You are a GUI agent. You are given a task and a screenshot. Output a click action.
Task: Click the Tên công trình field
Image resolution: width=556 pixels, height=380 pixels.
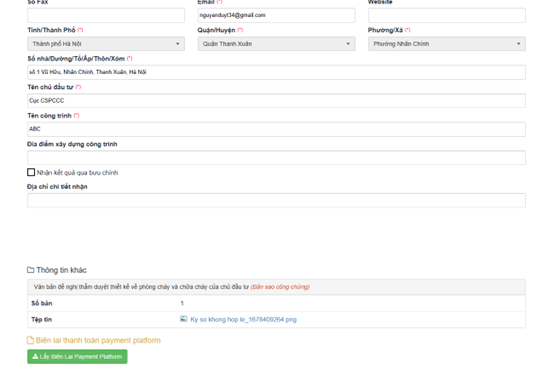tap(276, 129)
